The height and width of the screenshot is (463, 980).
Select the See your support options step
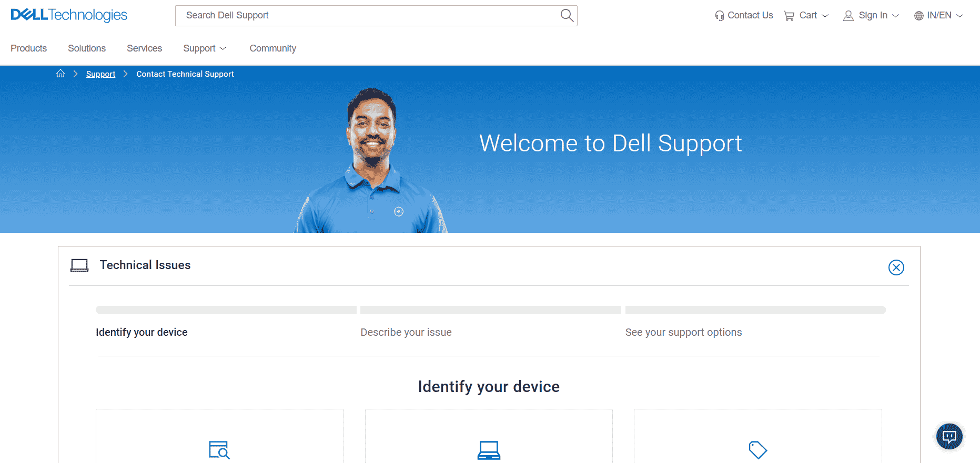tap(683, 332)
